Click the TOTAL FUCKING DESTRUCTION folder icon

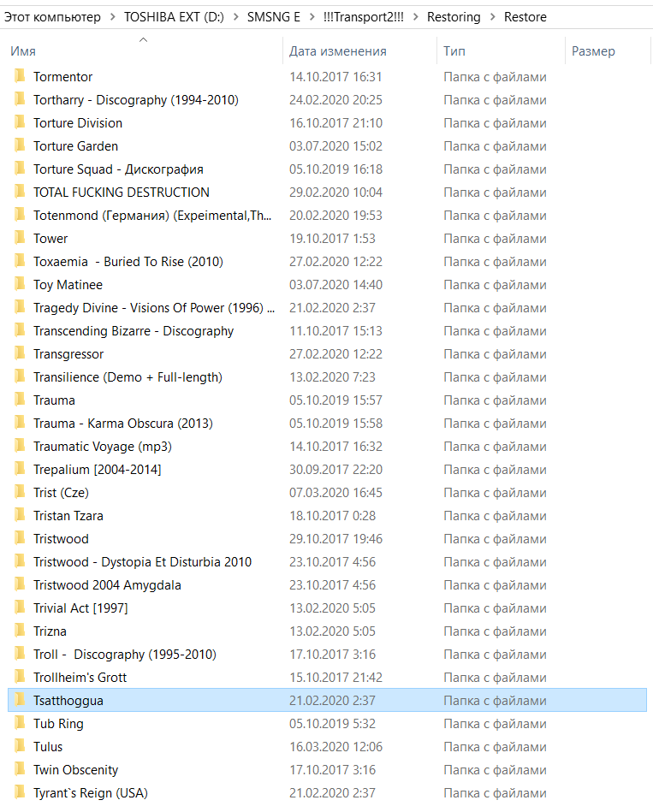coord(20,192)
